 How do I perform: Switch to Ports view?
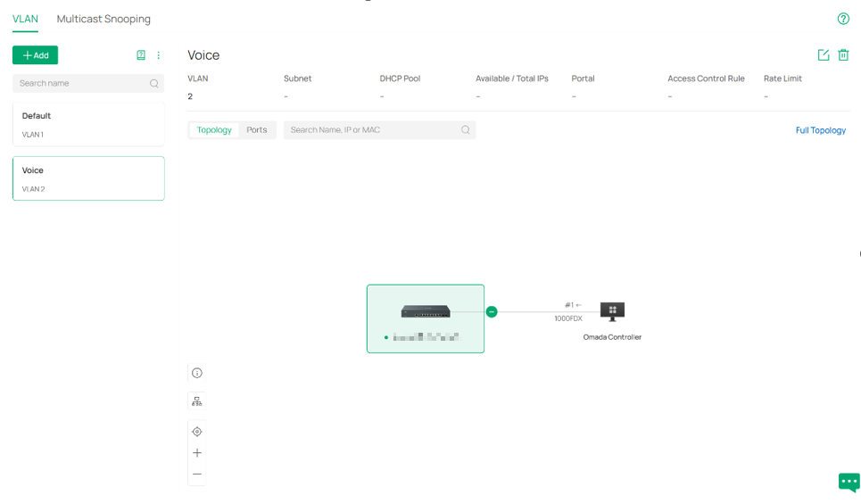[x=256, y=130]
